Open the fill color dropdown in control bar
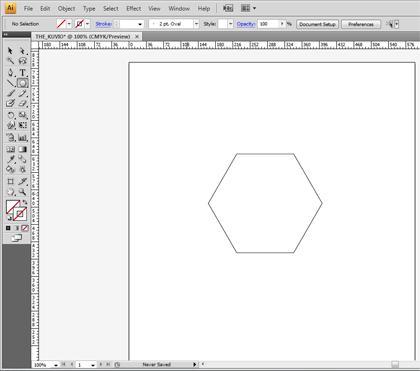This screenshot has width=420, height=371. 69,24
